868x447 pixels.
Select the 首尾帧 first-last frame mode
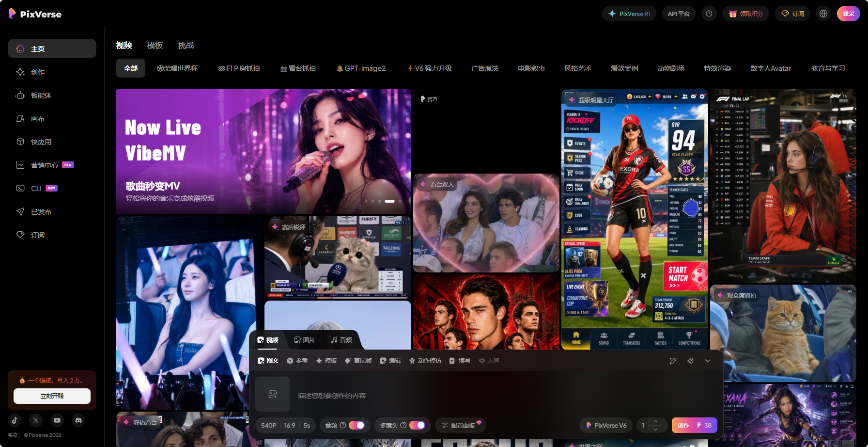[x=358, y=361]
